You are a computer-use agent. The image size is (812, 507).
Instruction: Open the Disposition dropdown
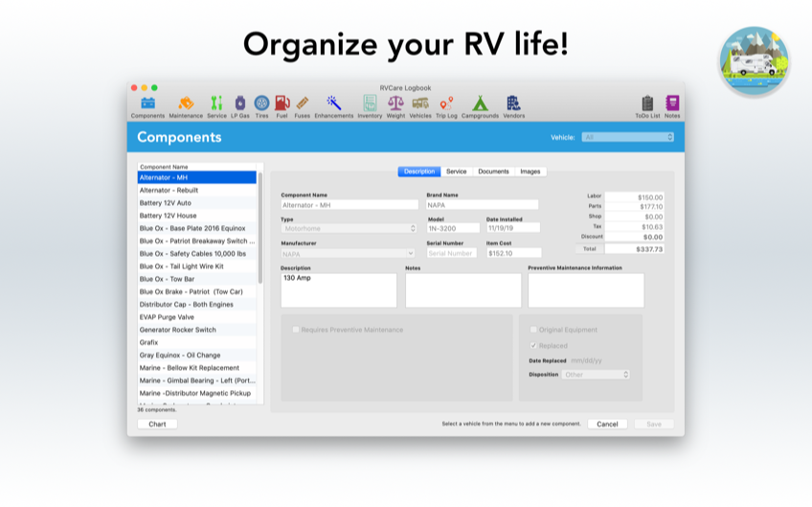[x=596, y=375]
